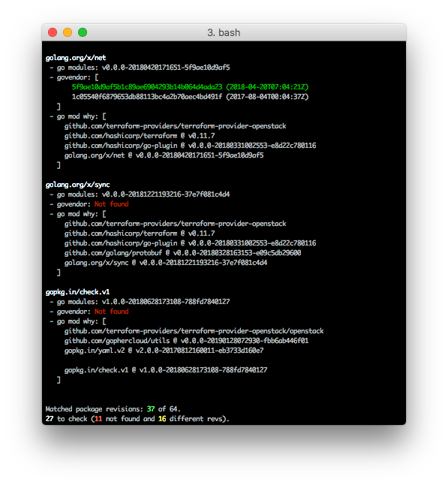Click the '3. bash' window title
Screen dimensions: 448x485
[224, 32]
